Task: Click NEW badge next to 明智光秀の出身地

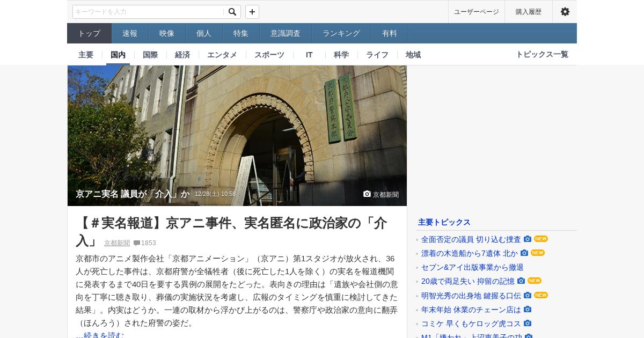Action: tap(541, 296)
